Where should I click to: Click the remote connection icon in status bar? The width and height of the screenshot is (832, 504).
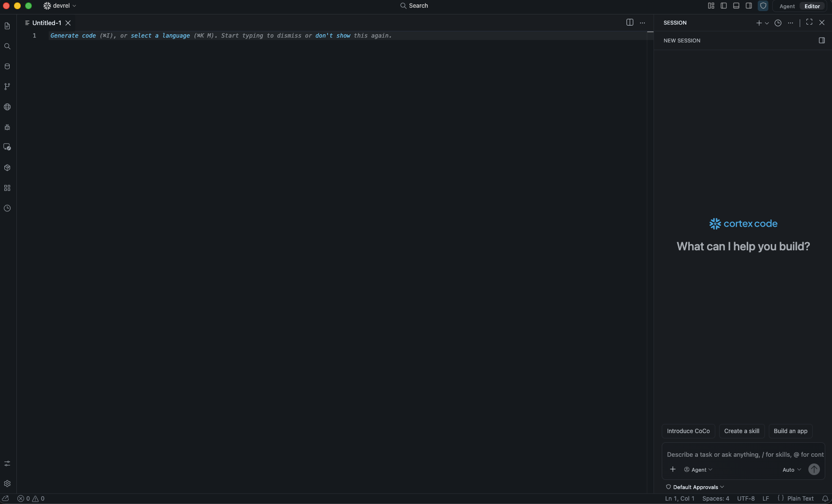click(x=6, y=499)
